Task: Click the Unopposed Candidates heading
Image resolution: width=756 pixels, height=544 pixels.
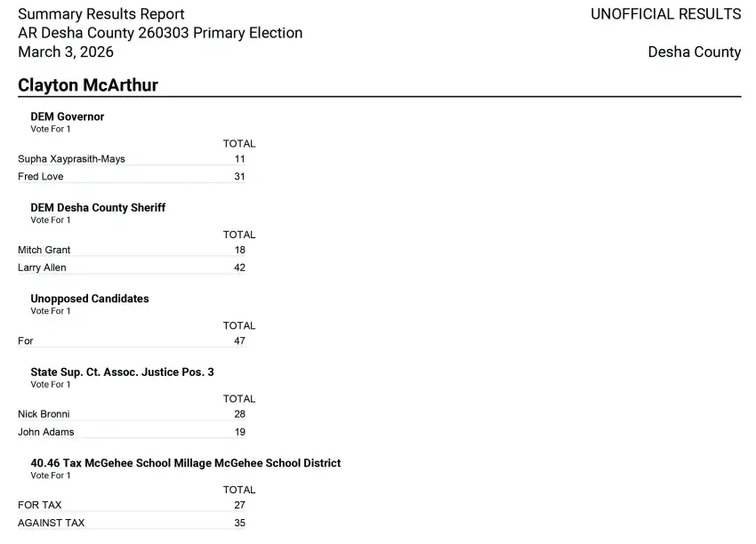Action: point(90,299)
